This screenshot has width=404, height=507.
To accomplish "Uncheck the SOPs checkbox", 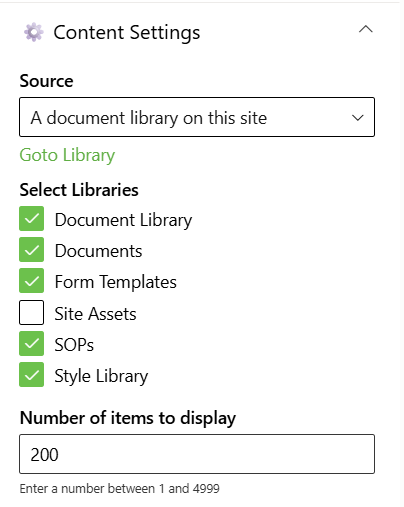I will coord(31,344).
